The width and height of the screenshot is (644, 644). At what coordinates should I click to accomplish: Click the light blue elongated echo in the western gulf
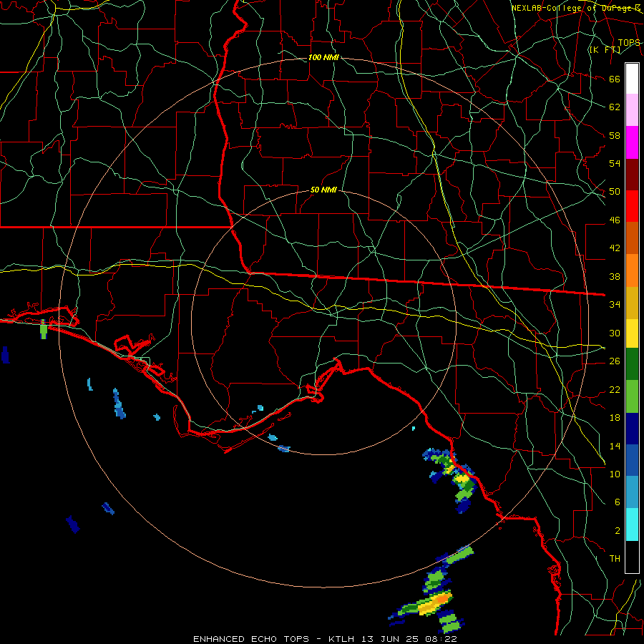119,404
